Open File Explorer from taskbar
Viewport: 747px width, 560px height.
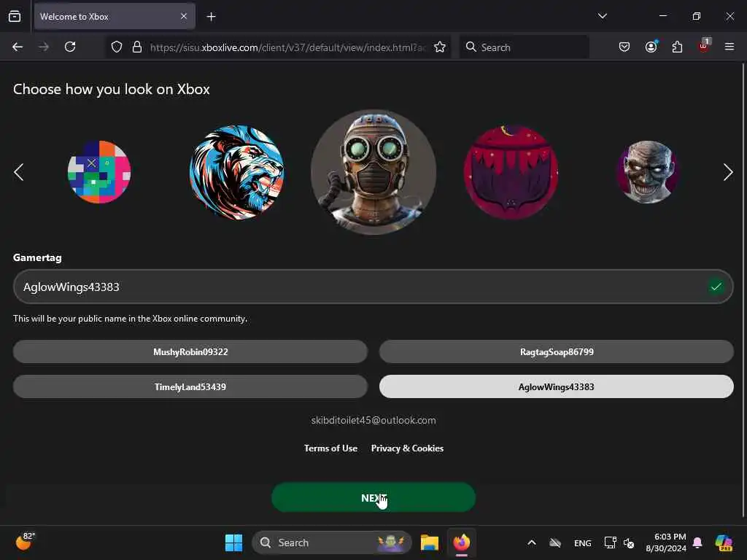click(x=429, y=542)
